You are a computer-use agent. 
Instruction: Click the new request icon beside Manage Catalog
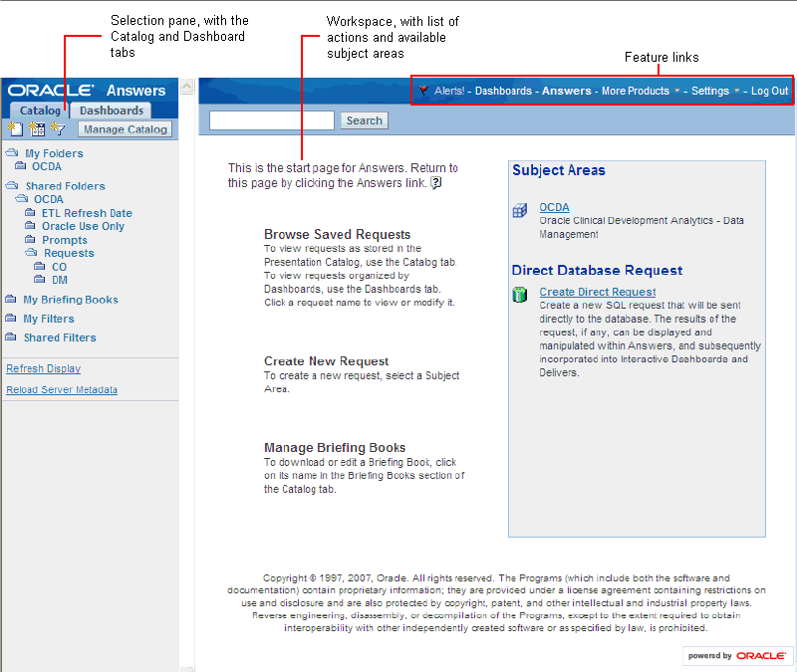15,129
